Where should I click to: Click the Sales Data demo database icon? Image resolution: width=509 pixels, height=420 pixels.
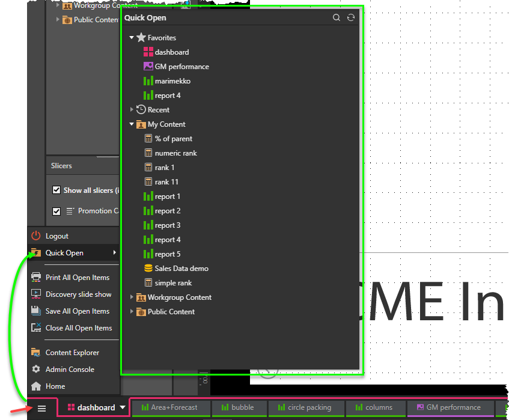coord(148,269)
